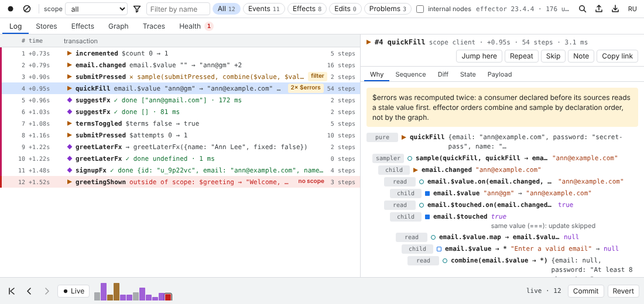Open search with the magnifier icon
The image size is (644, 304).
click(x=583, y=9)
